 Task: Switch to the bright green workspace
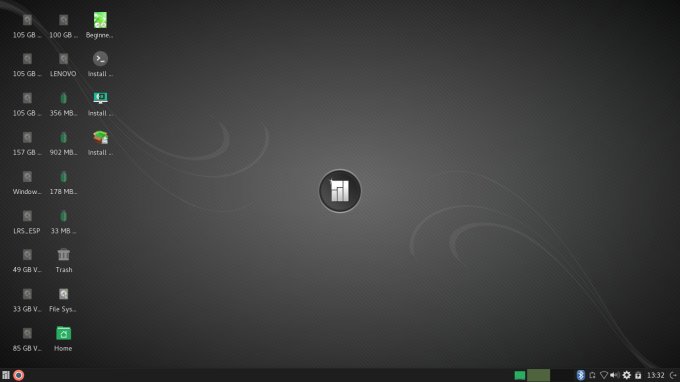click(x=520, y=375)
